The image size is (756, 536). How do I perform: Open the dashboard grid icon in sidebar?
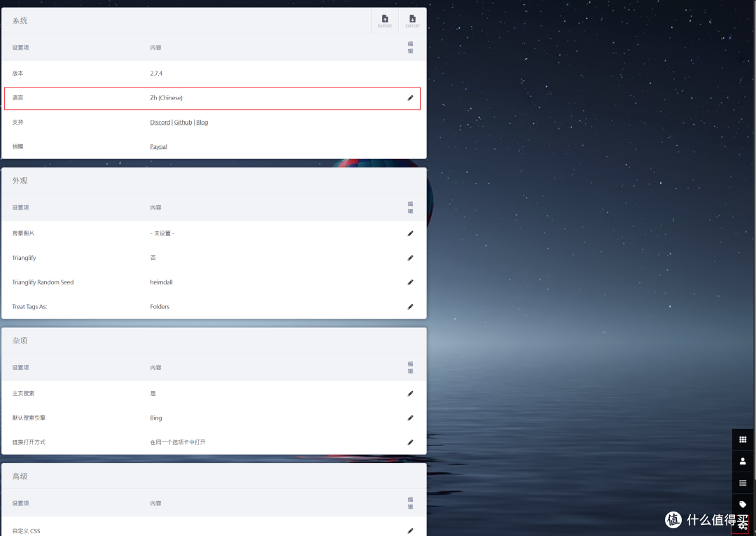[x=743, y=439]
